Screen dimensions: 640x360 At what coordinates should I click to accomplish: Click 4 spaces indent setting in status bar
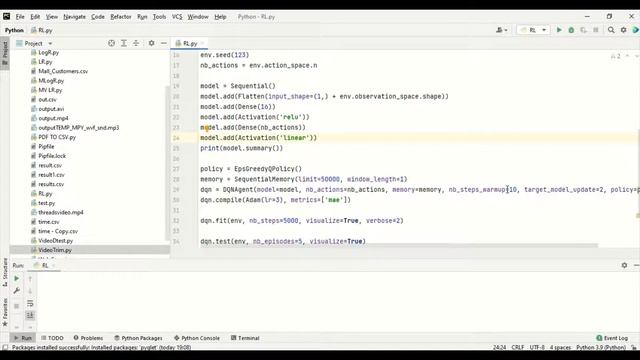[x=560, y=347]
